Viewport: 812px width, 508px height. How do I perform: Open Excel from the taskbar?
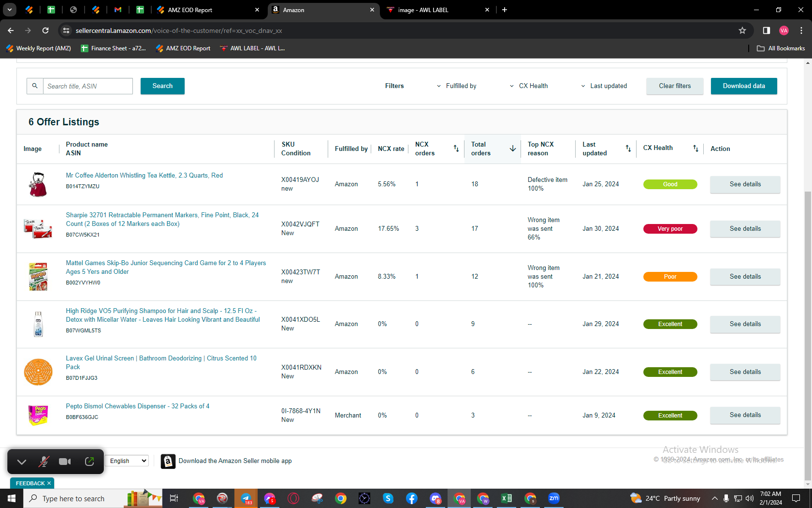[x=507, y=498]
